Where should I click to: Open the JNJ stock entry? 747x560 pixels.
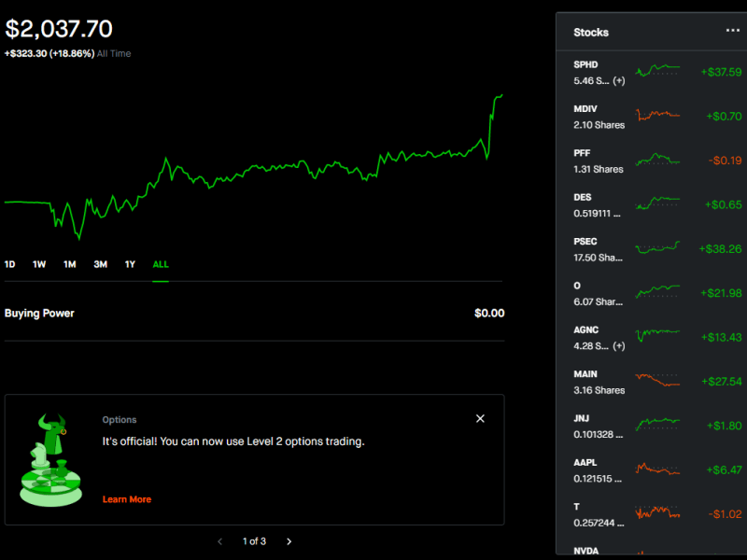[x=599, y=426]
